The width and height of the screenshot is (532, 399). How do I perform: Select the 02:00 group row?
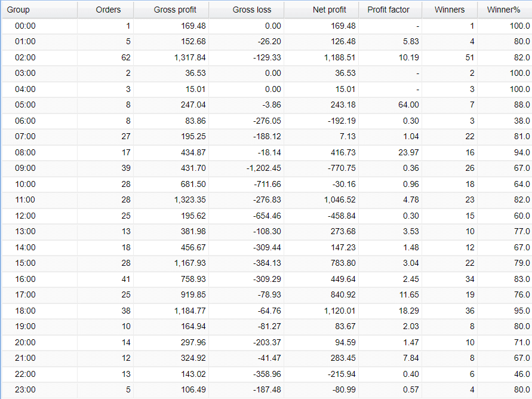[267, 57]
